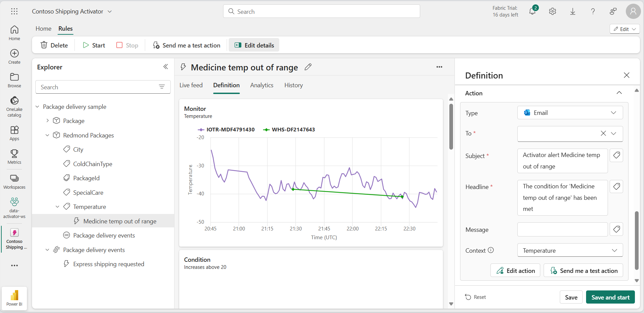
Task: Click the Message input field
Action: [x=562, y=229]
